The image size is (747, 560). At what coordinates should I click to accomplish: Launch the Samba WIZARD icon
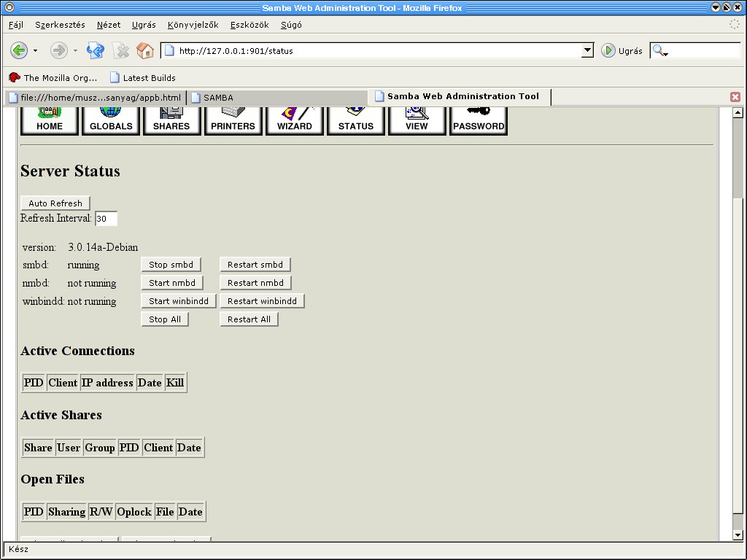tap(295, 121)
